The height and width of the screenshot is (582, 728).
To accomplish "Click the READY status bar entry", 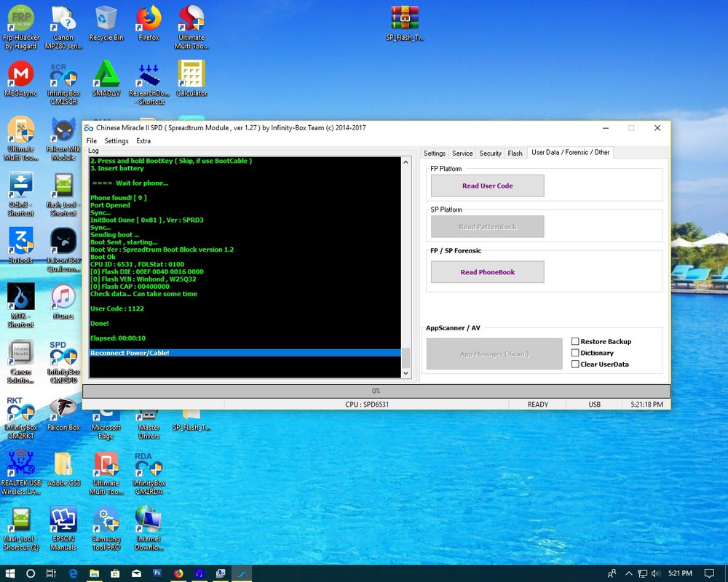I will tap(538, 404).
